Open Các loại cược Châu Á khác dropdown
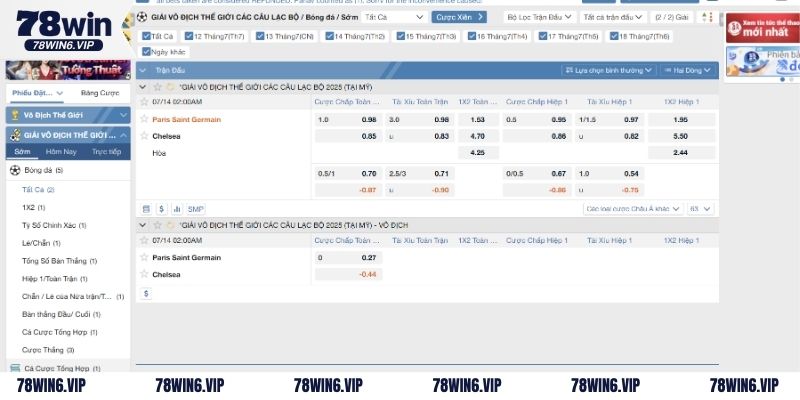Screen dimensions: 800x400 pyautogui.click(x=633, y=209)
